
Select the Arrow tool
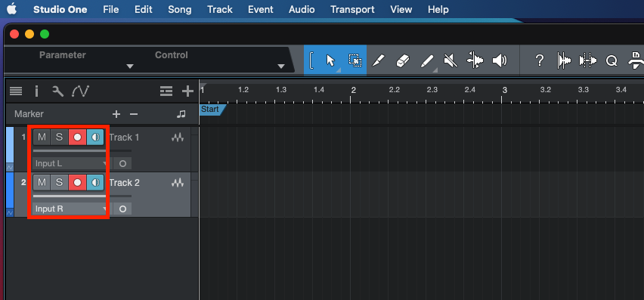pyautogui.click(x=330, y=60)
